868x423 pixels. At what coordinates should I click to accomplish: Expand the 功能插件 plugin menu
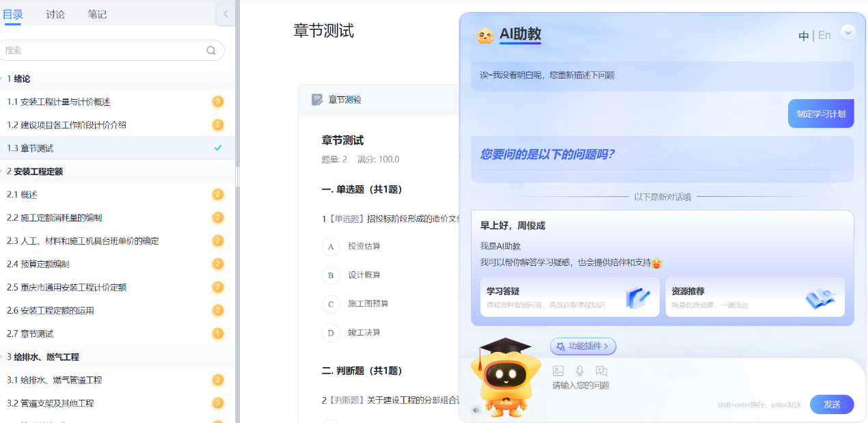point(583,346)
